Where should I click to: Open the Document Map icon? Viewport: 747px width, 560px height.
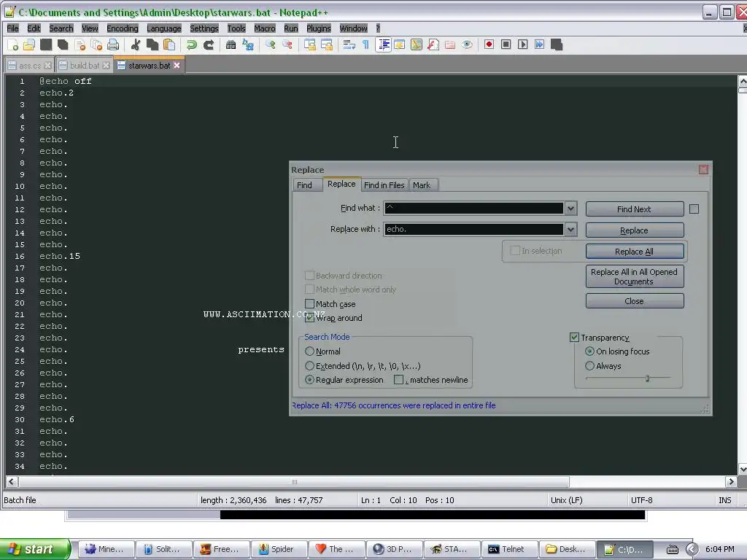[x=417, y=44]
